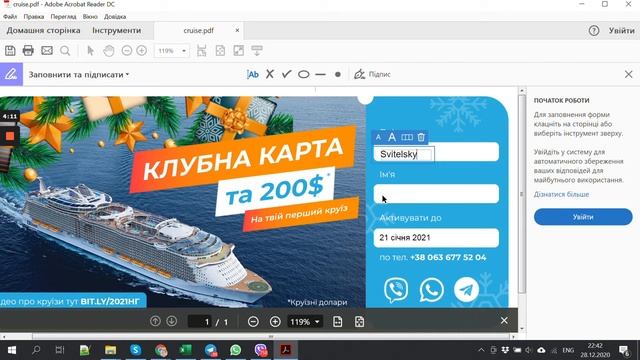Viewport: 640px width, 360px height.
Task: Open Telegram from the taskbar
Action: tap(211, 350)
